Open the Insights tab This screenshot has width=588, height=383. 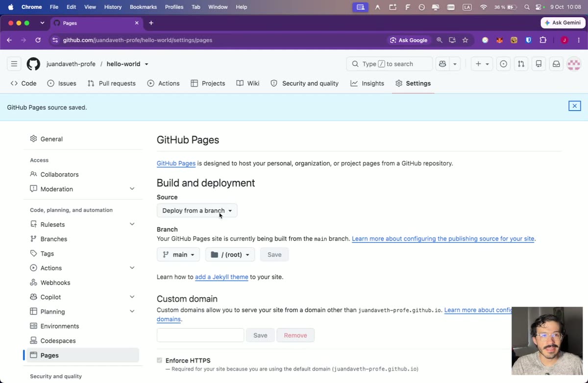click(367, 83)
